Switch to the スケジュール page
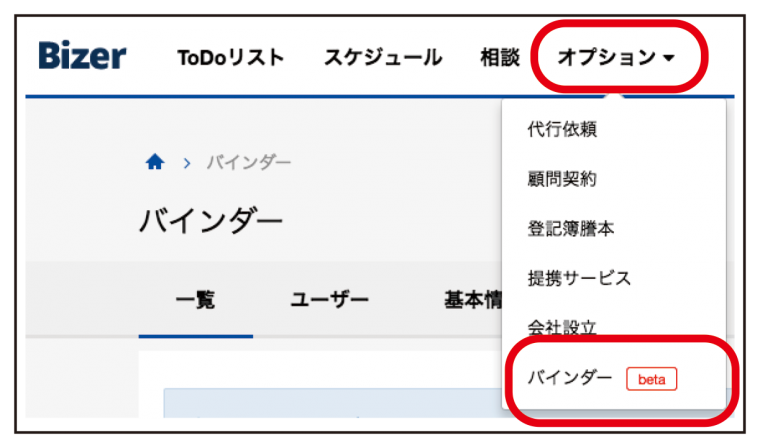 tap(383, 58)
